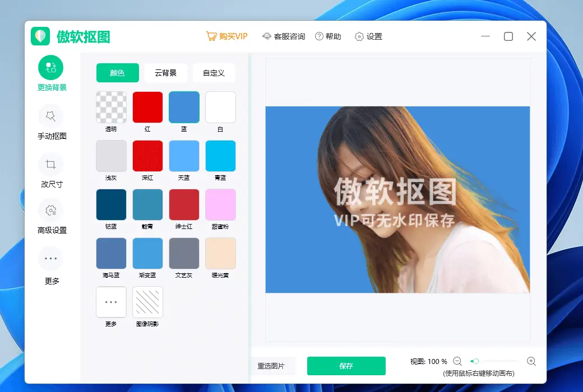Choose the 浅灰 light gray swatch
Screen dimensions: 583x392
pyautogui.click(x=111, y=156)
